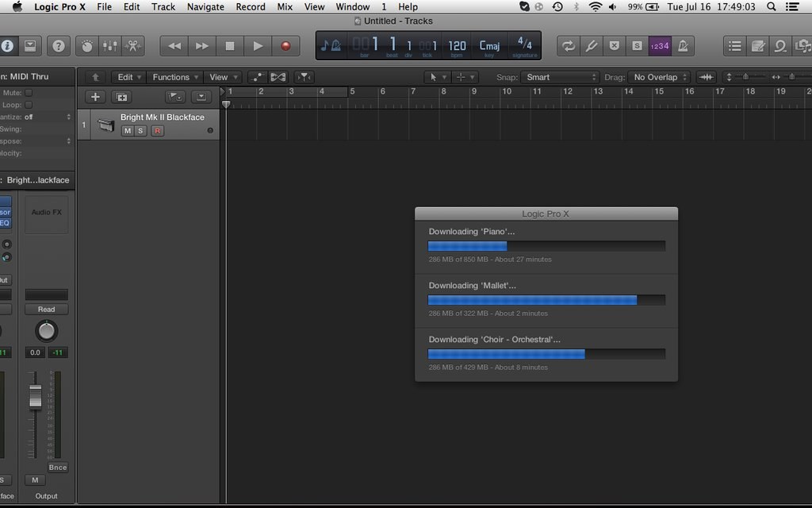Open the media Browsers panel

(802, 46)
